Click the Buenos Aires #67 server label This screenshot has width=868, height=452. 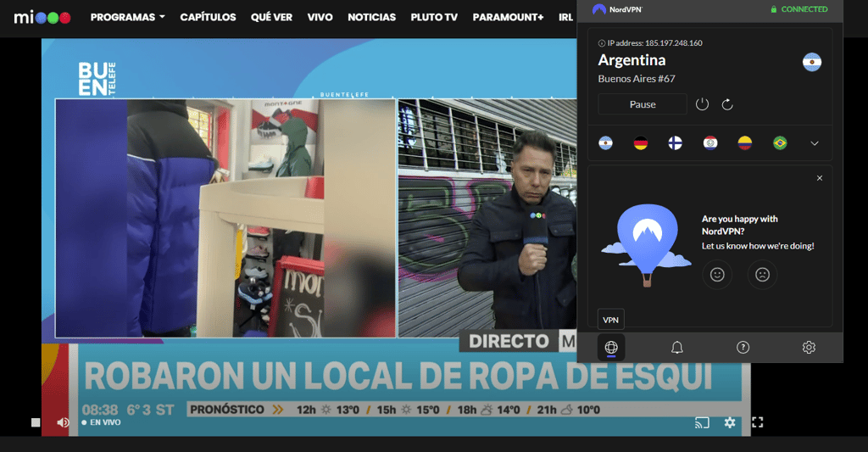point(637,79)
